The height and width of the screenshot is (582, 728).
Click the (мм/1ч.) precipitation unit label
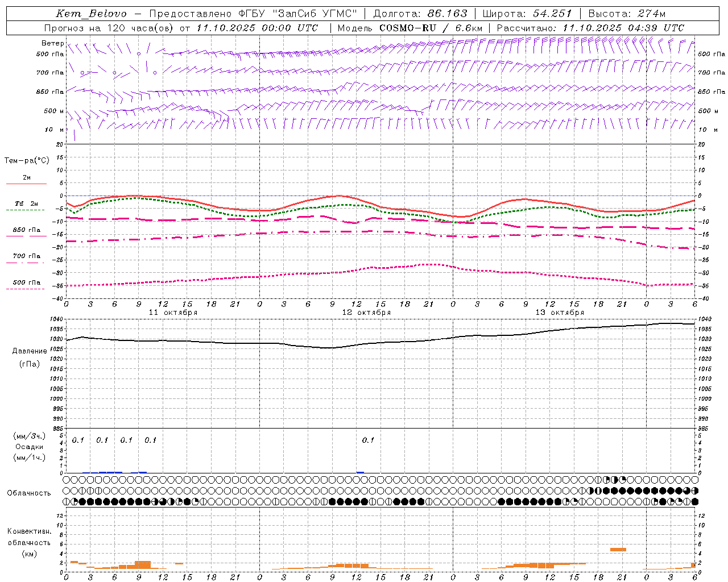[29, 458]
